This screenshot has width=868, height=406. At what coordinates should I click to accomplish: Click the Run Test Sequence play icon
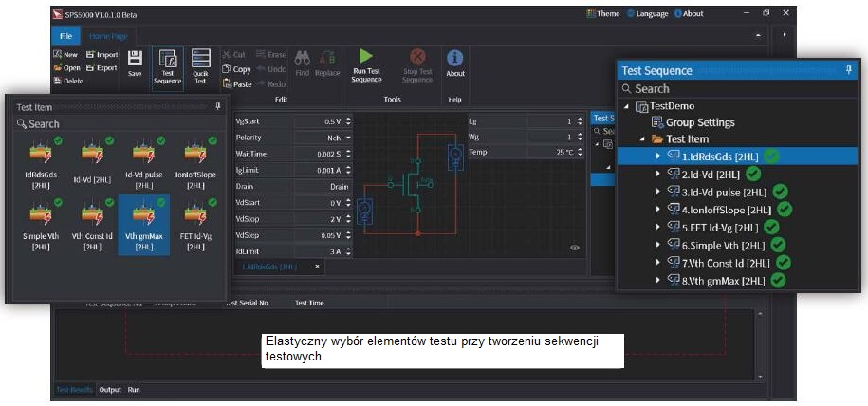[x=366, y=58]
